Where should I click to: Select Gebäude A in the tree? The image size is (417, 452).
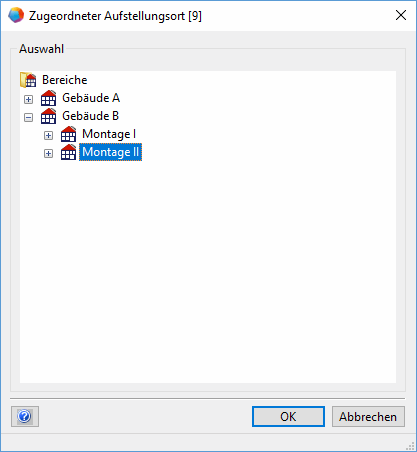pyautogui.click(x=91, y=98)
